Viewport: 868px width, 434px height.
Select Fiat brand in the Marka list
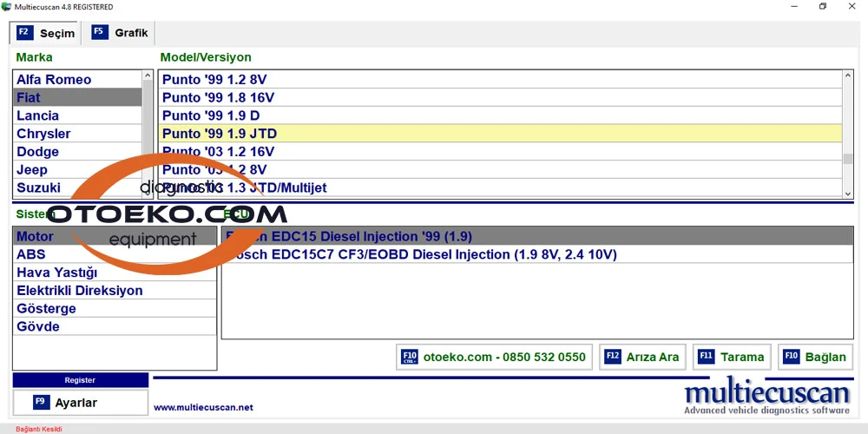[77, 97]
